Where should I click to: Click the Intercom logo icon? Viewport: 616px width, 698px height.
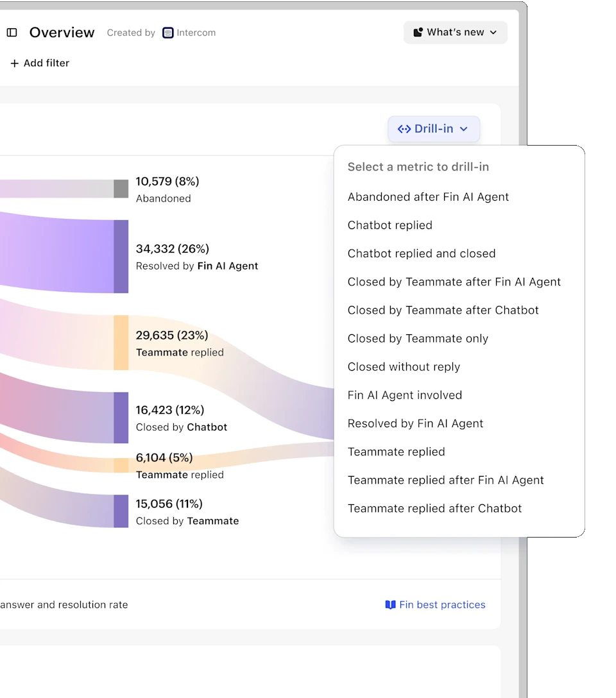coord(168,33)
